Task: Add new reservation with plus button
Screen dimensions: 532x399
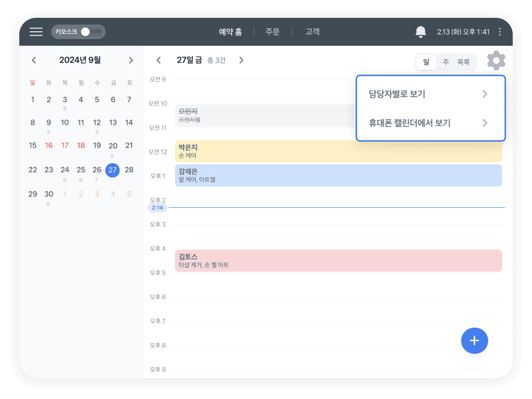Action: pyautogui.click(x=474, y=340)
